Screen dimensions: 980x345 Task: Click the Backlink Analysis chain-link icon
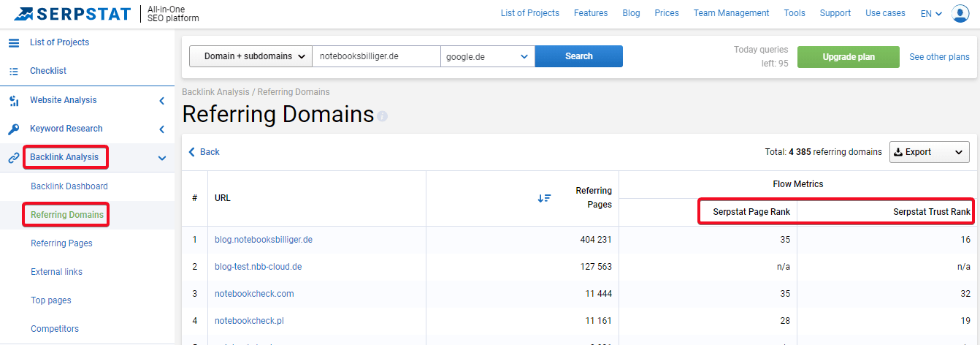(13, 157)
